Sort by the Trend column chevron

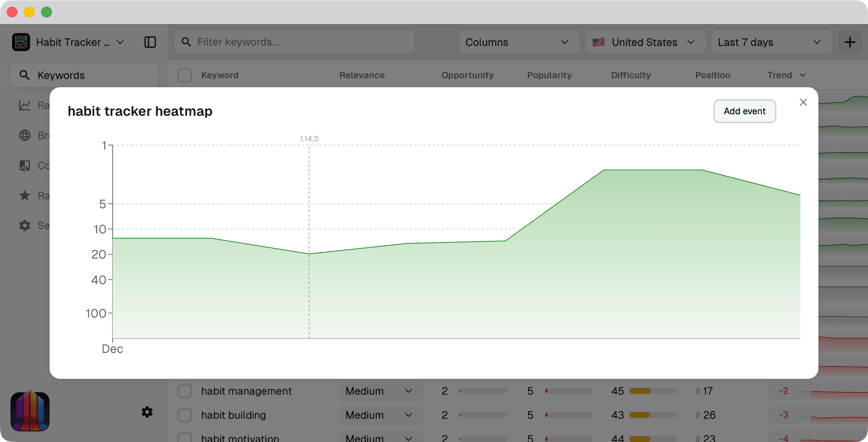pos(803,75)
